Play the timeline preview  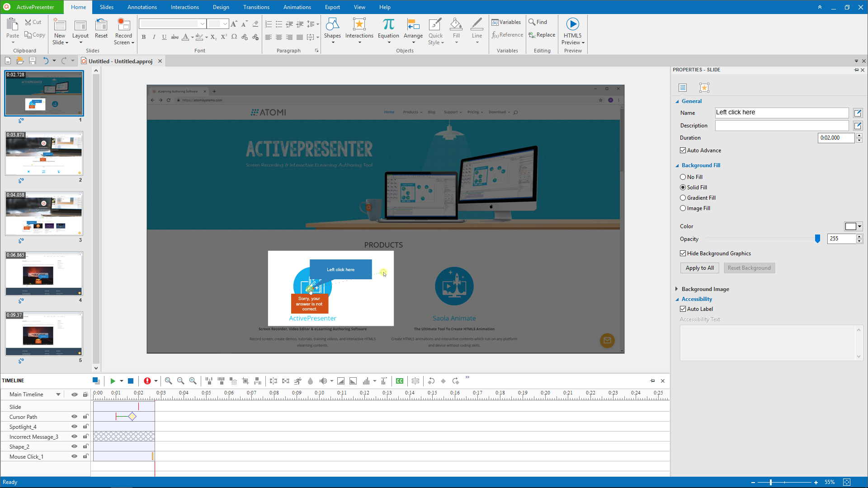point(113,381)
